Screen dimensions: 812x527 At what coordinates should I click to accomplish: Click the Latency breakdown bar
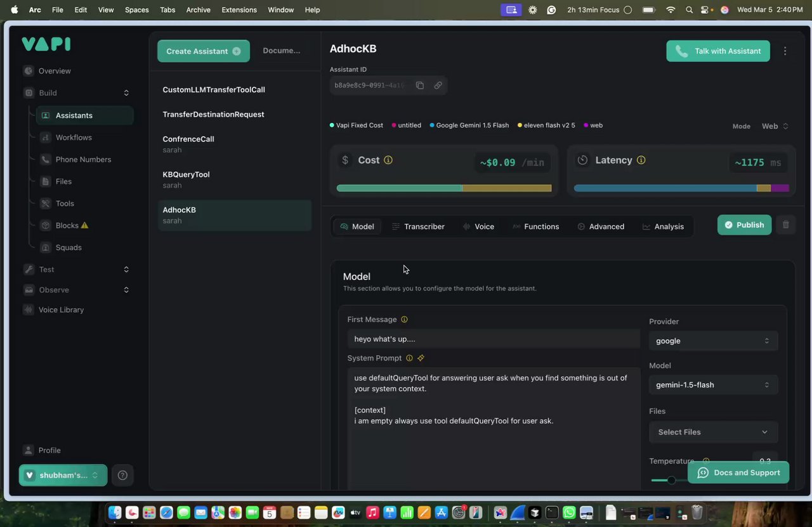coord(681,188)
